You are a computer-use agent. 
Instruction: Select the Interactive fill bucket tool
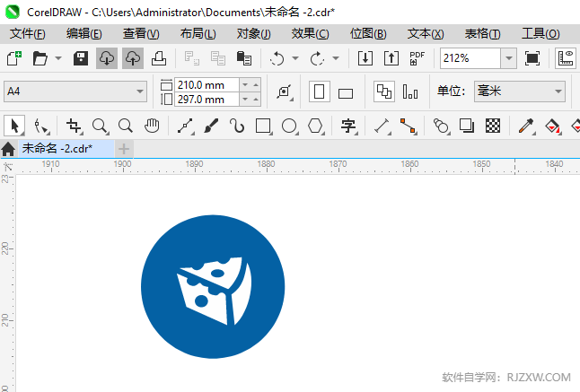click(x=553, y=126)
